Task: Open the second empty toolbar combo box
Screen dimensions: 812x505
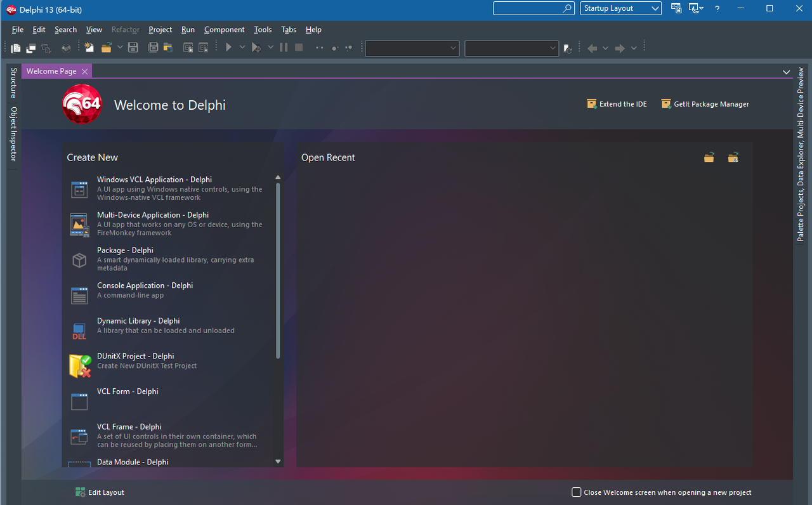Action: point(512,48)
